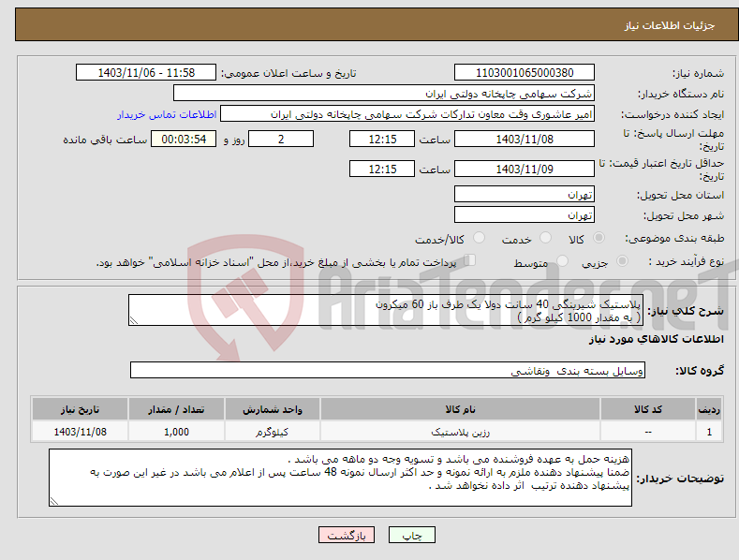Viewport: 739px width, 560px height.
Task: Toggle the اسناد خزانه اسلامی payment checkbox
Action: pos(469,260)
